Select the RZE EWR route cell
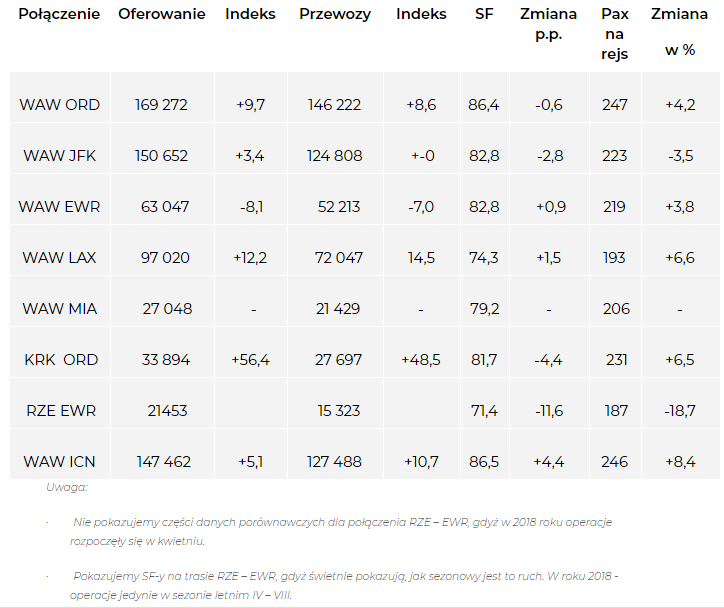724x608 pixels. (x=61, y=410)
